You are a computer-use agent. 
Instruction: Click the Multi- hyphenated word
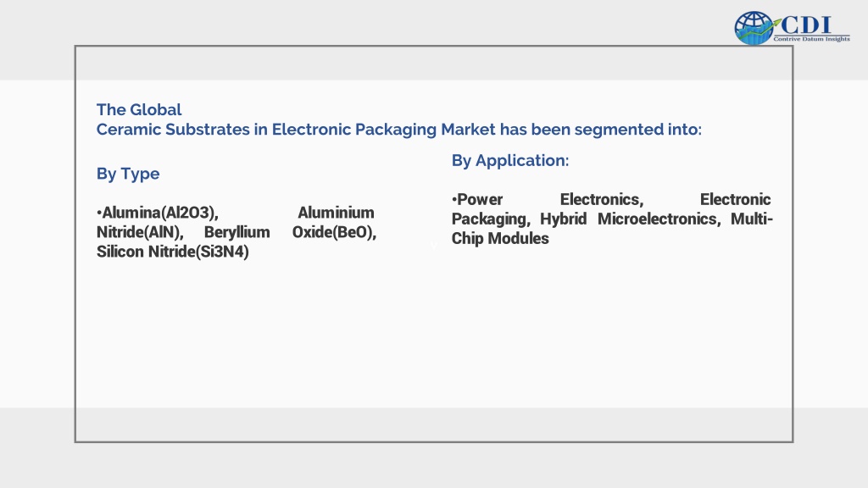pyautogui.click(x=752, y=219)
